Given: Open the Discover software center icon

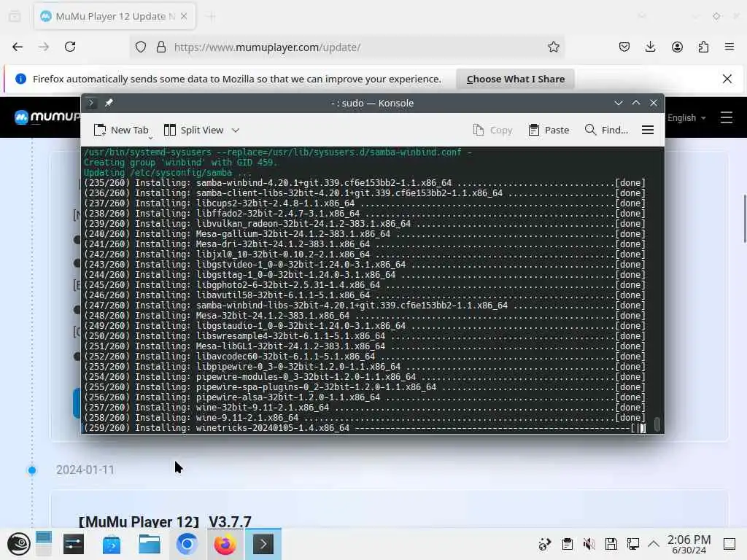Looking at the screenshot, I should 112,544.
